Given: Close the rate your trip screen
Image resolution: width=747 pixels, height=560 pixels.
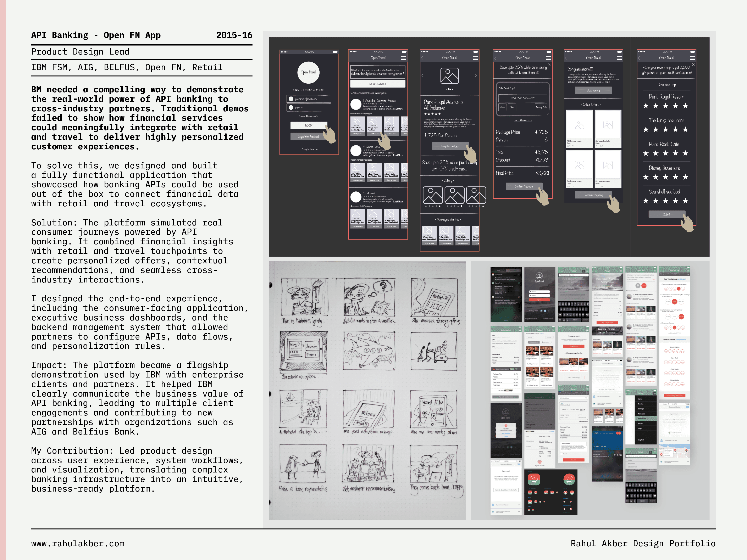Looking at the screenshot, I should click(x=693, y=65).
